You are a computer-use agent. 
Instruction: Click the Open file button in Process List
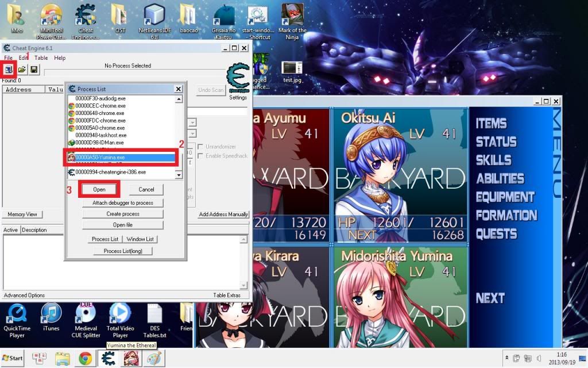pyautogui.click(x=123, y=225)
